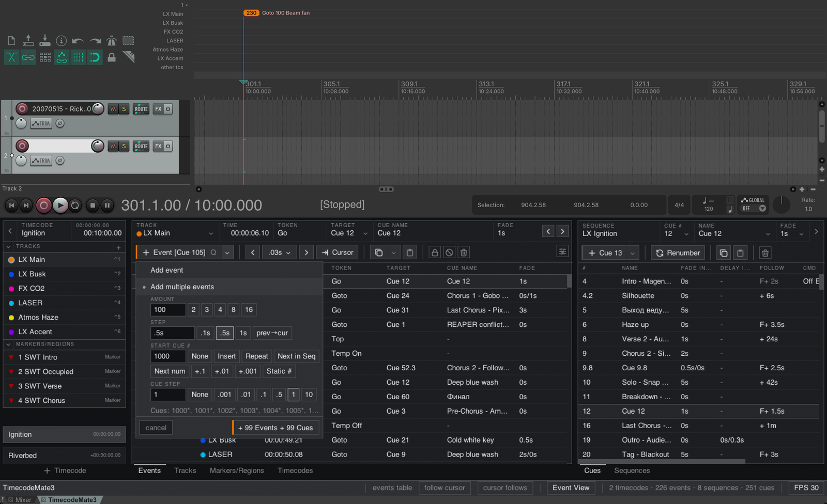Toggle the metronome icon in toolbar
The image size is (827, 504).
click(112, 40)
